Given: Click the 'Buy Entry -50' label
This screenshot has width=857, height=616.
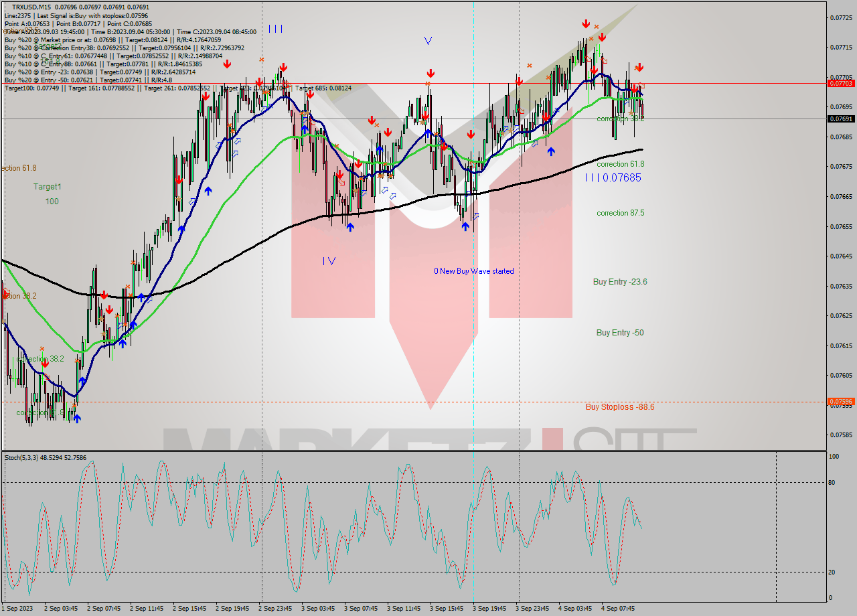Looking at the screenshot, I should click(620, 333).
